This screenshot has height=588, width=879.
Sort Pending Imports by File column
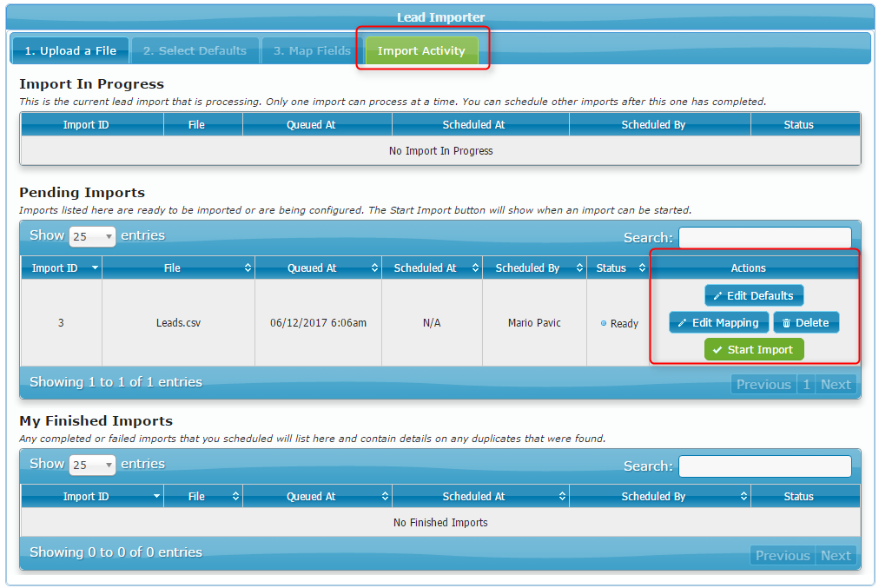point(178,268)
